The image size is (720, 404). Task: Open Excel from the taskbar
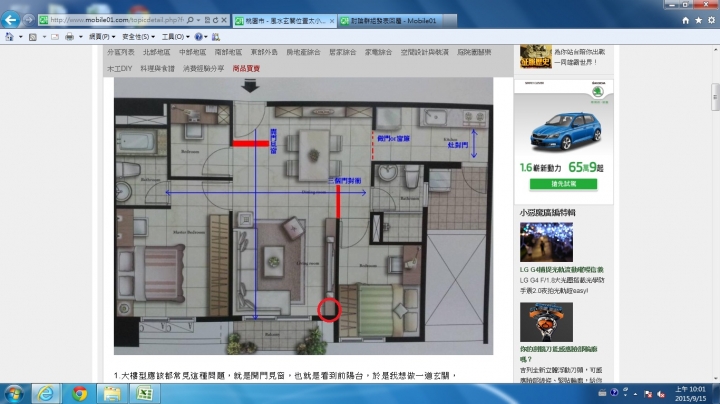[x=145, y=394]
